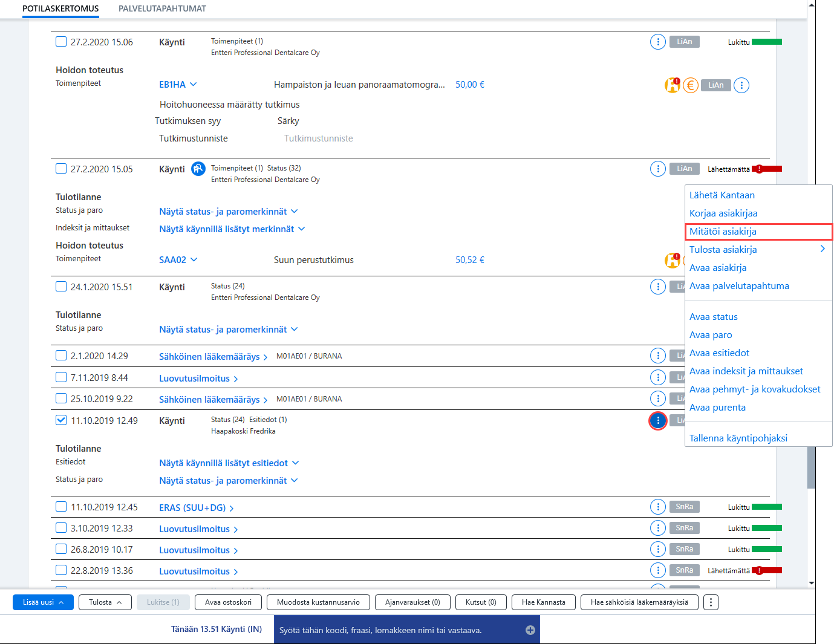The height and width of the screenshot is (644, 834).
Task: Check the box for visit 27.2.2020 15.05
Action: [61, 169]
